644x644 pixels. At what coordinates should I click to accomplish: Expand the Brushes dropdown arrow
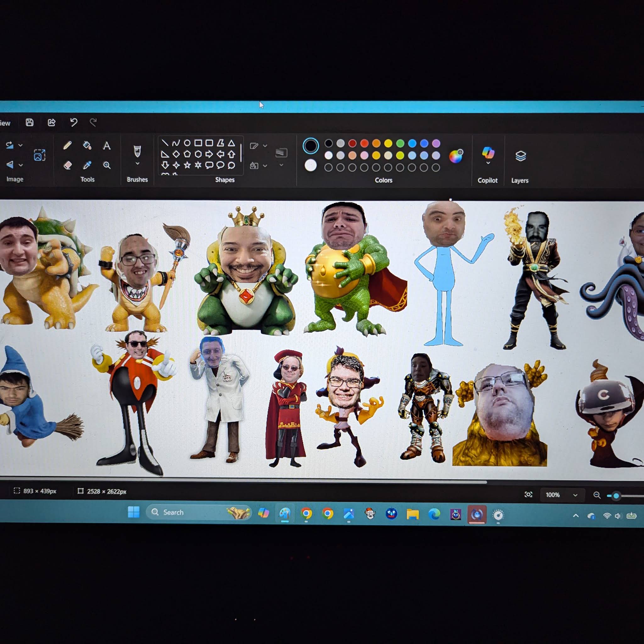[x=137, y=164]
